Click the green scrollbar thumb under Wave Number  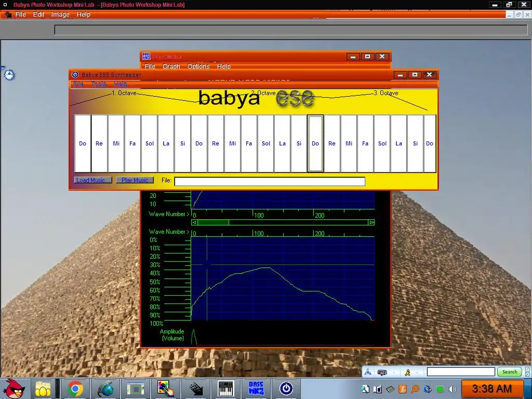coord(213,222)
